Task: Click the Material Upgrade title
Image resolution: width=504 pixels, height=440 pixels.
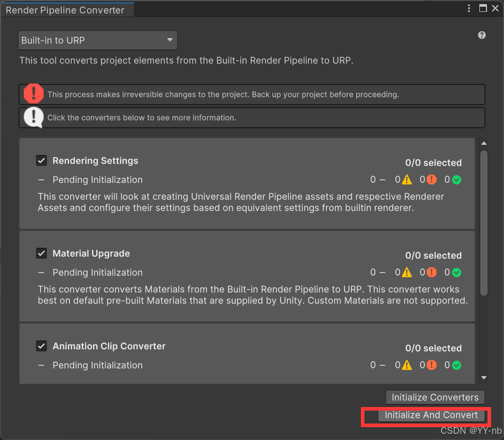Action: (91, 253)
